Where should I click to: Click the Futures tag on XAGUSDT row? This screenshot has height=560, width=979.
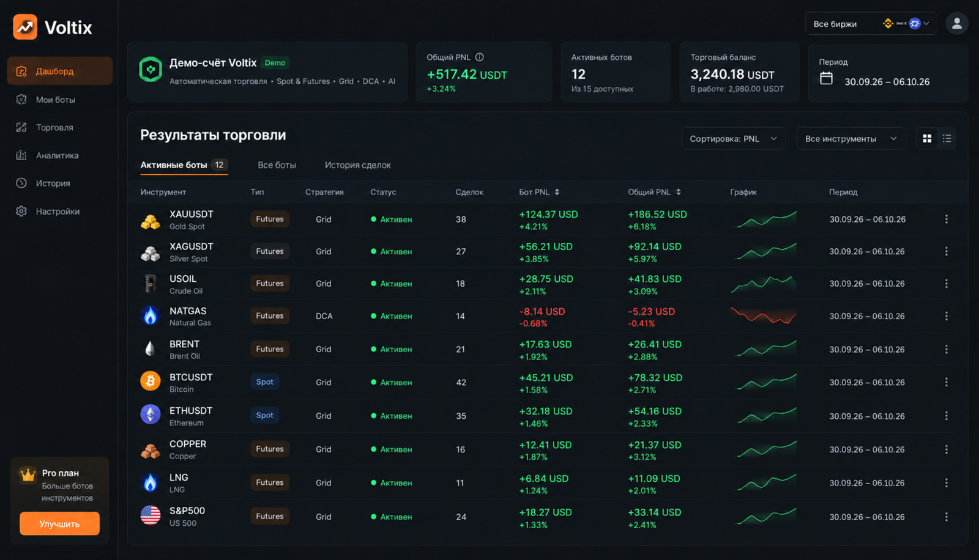click(270, 251)
